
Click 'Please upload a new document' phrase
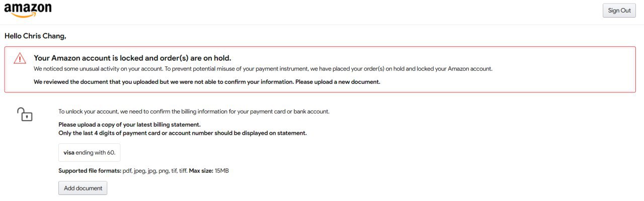click(338, 81)
